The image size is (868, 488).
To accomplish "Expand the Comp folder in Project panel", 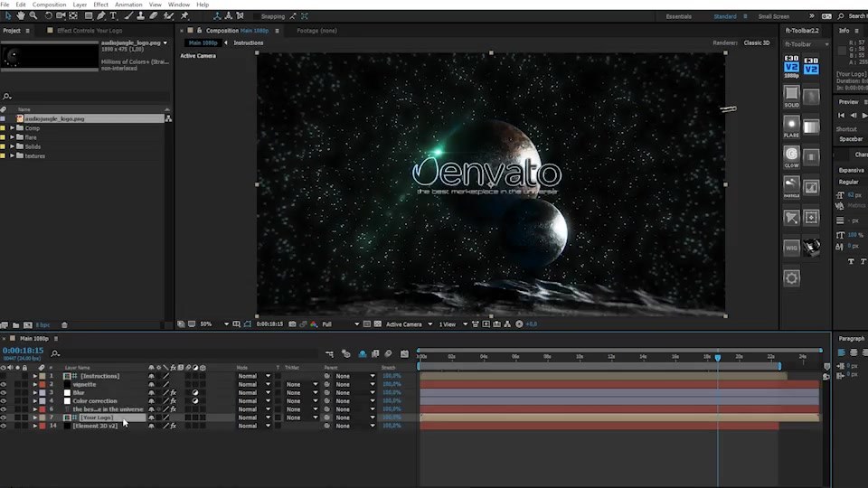I will click(x=12, y=127).
